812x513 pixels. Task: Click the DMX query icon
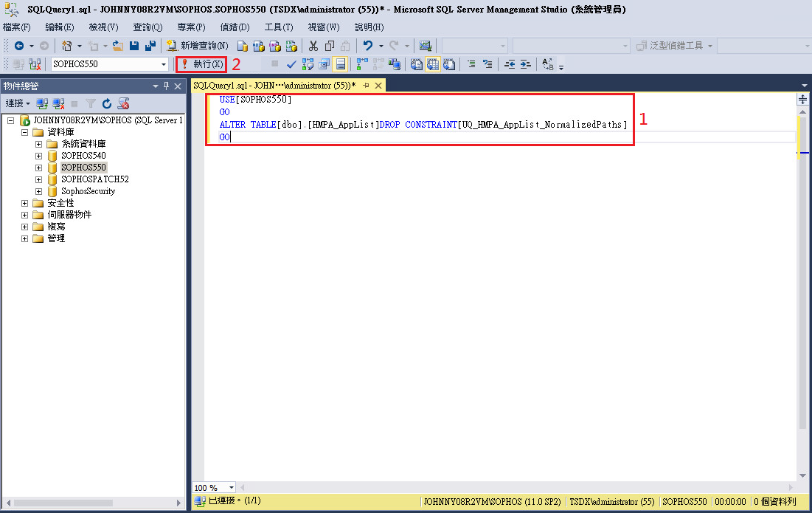[x=275, y=46]
